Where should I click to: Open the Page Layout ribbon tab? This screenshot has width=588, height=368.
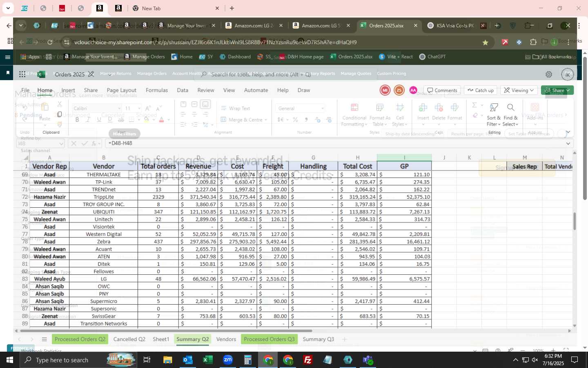122,90
